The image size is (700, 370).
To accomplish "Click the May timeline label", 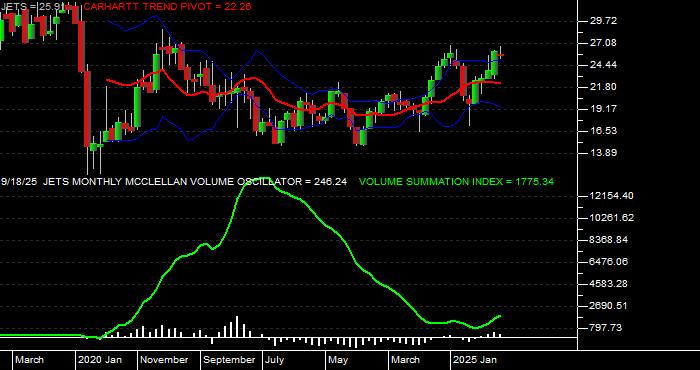I will (x=339, y=360).
